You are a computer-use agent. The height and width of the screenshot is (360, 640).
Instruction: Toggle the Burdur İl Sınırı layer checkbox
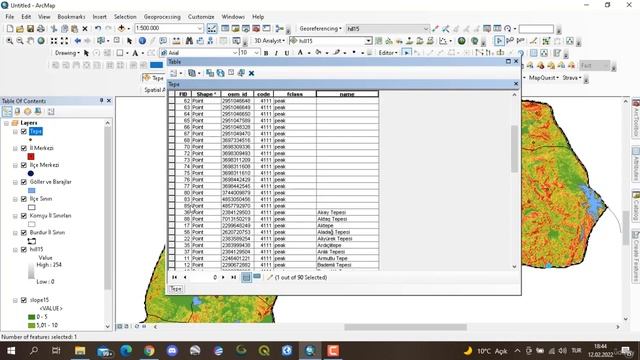pos(24,233)
